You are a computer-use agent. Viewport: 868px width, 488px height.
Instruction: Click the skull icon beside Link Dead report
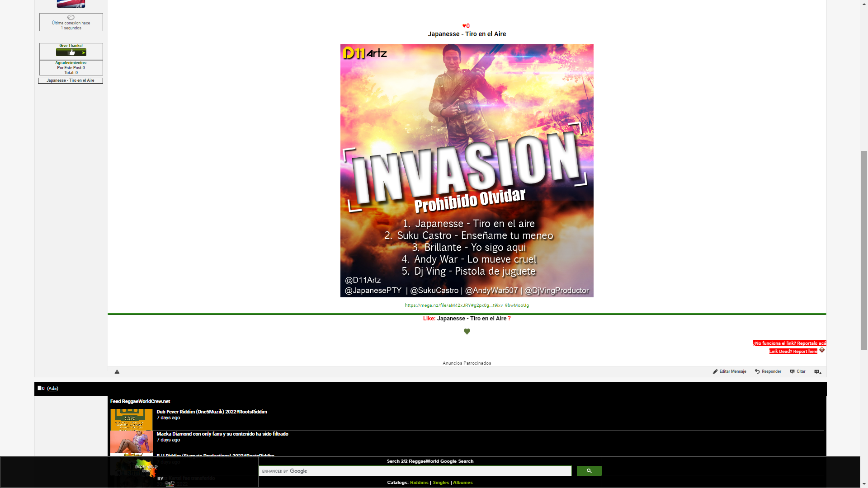pos(822,350)
